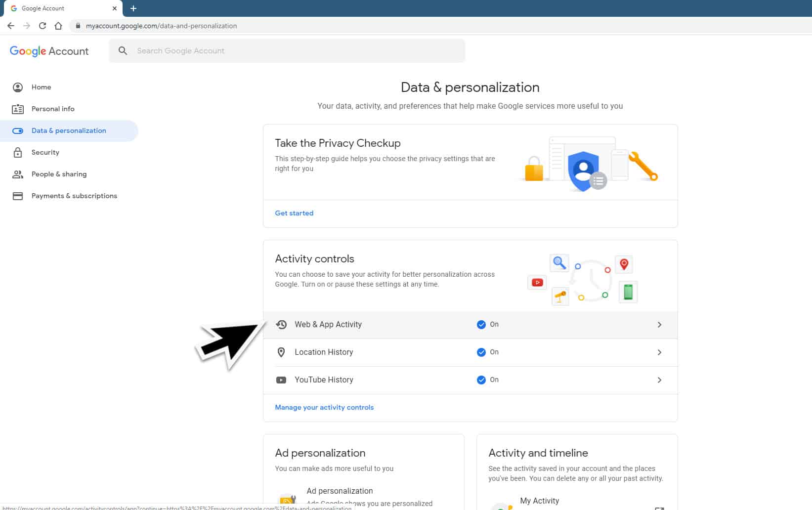Click the Google Account logo
Viewport: 812px width, 510px height.
[49, 51]
